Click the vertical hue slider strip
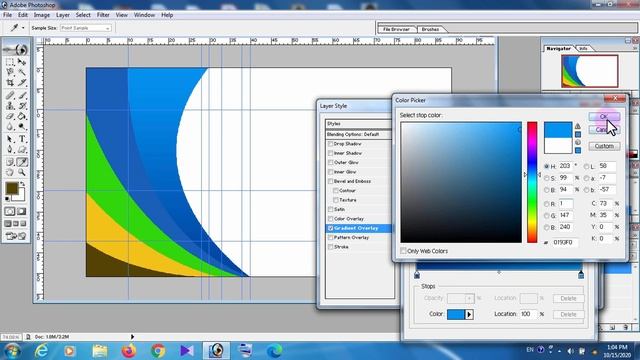The image size is (640, 360). click(x=532, y=182)
